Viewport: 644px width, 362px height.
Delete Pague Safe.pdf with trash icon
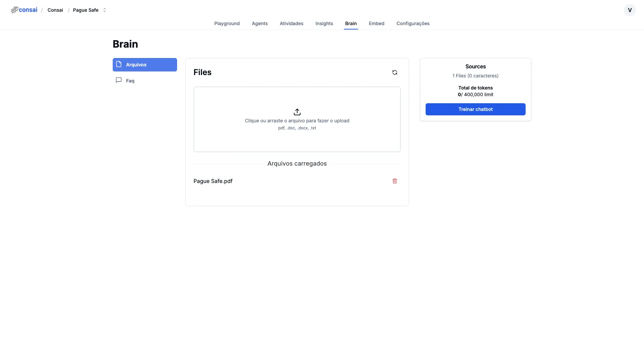(395, 181)
